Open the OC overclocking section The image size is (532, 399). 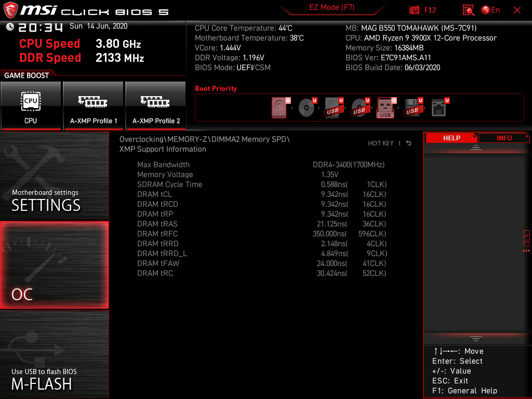point(54,265)
